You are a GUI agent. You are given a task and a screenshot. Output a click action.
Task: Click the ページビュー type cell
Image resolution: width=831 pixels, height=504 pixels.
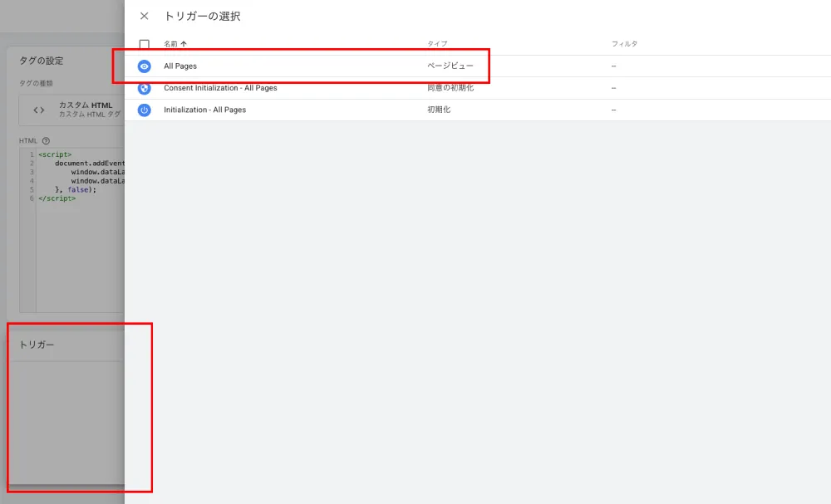tap(450, 66)
